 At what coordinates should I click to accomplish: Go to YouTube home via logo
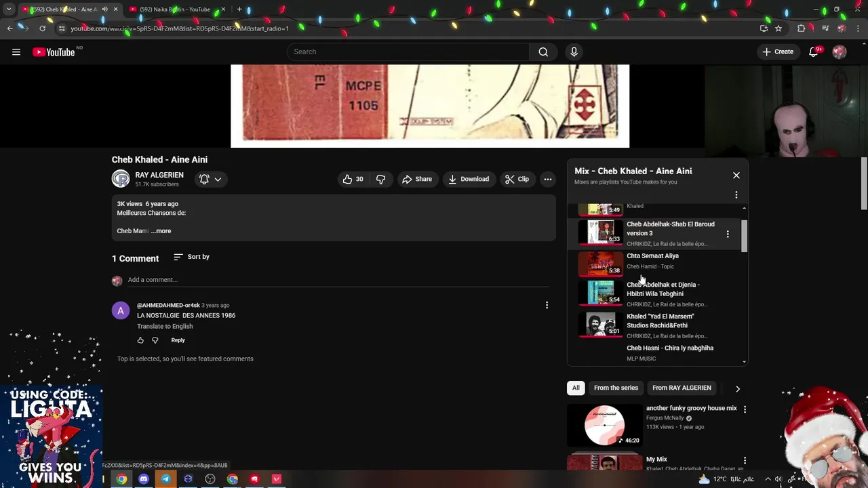pyautogui.click(x=54, y=52)
